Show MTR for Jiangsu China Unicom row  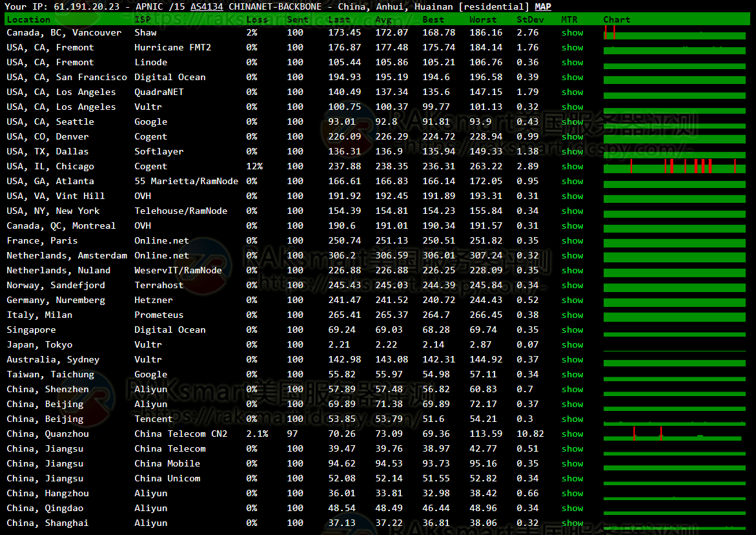point(572,479)
